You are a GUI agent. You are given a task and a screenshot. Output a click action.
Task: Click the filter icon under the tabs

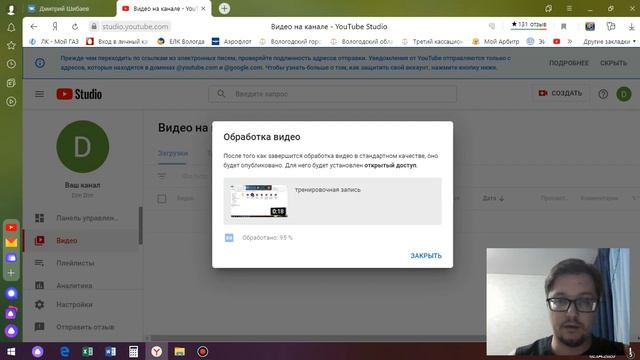pyautogui.click(x=162, y=176)
